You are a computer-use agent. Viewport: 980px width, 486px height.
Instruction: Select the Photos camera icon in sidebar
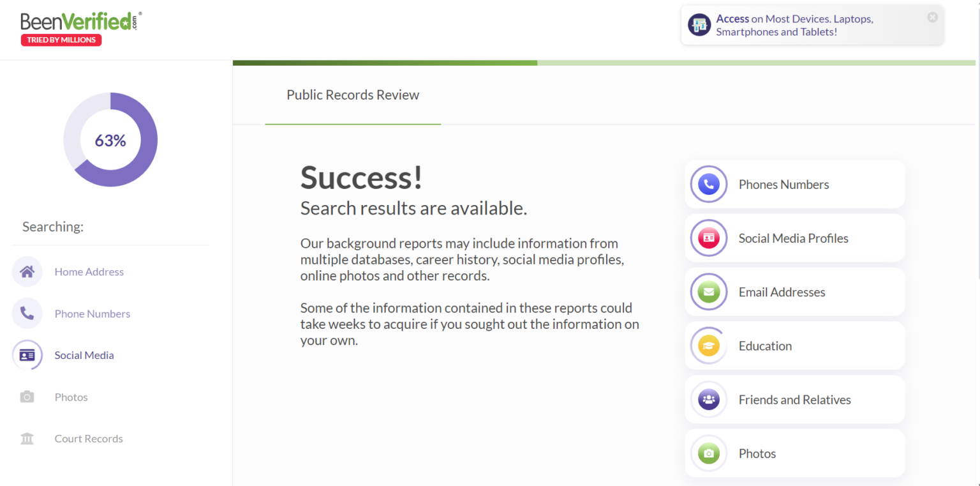(x=27, y=397)
